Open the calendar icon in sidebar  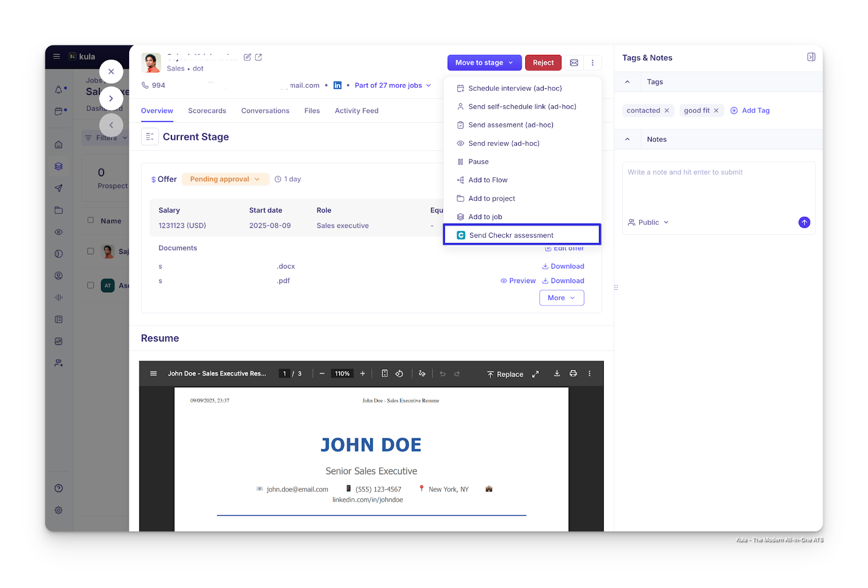pyautogui.click(x=59, y=111)
